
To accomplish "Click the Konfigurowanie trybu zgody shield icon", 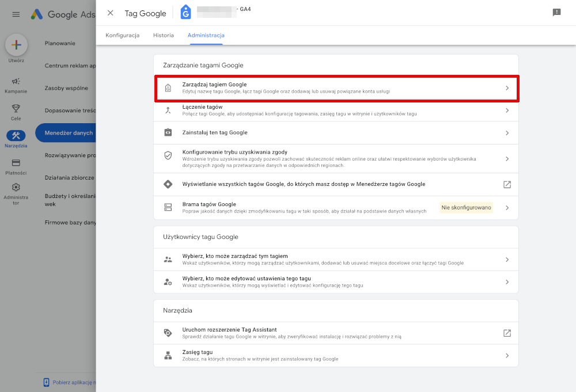I will 167,155.
